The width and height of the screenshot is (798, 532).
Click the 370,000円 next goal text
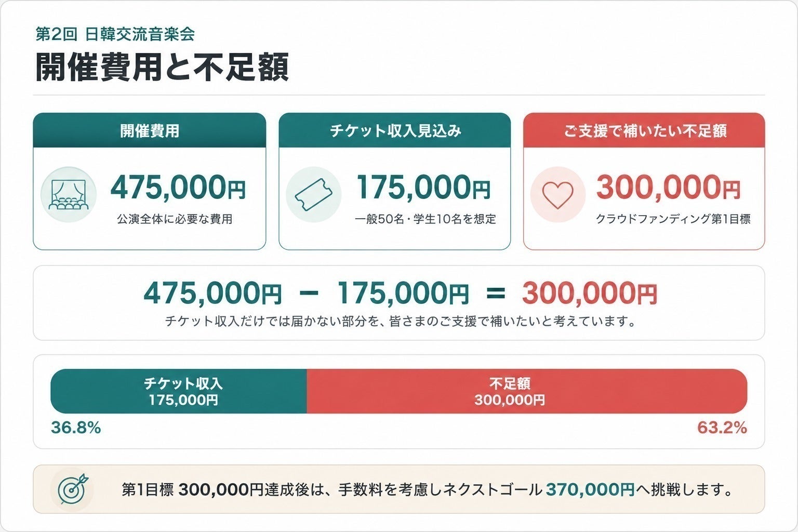(590, 489)
